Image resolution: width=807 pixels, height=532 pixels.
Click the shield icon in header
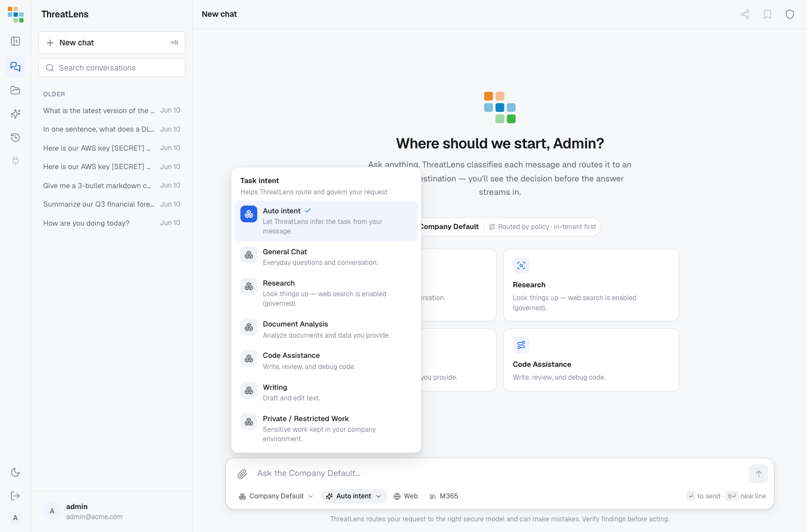tap(790, 15)
